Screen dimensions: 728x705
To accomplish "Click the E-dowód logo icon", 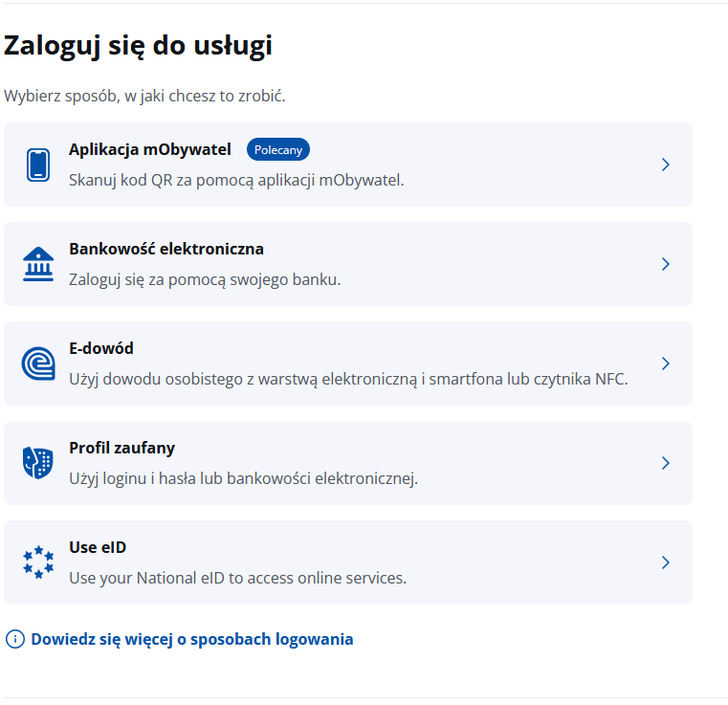I will pos(38,364).
